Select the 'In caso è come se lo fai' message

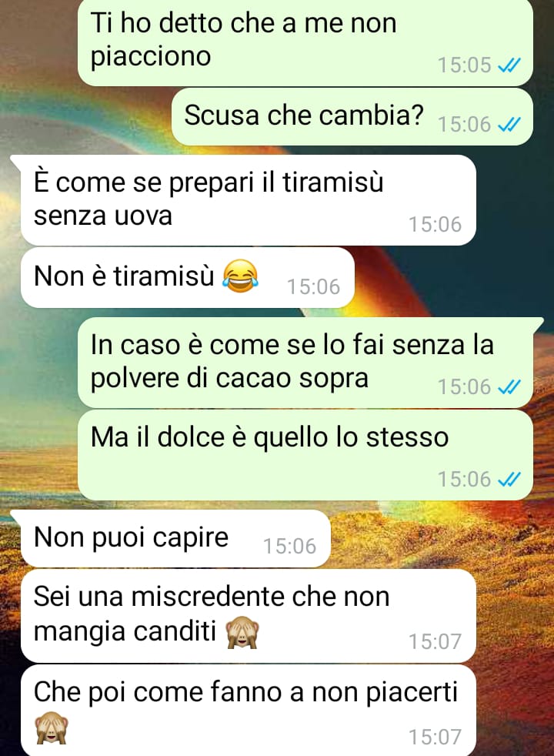305,363
